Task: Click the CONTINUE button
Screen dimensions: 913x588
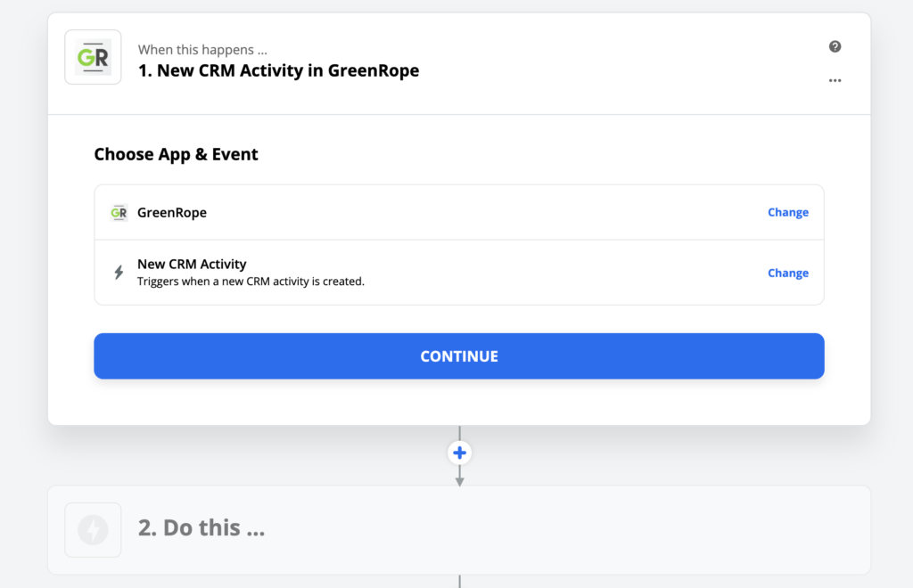Action: point(459,356)
